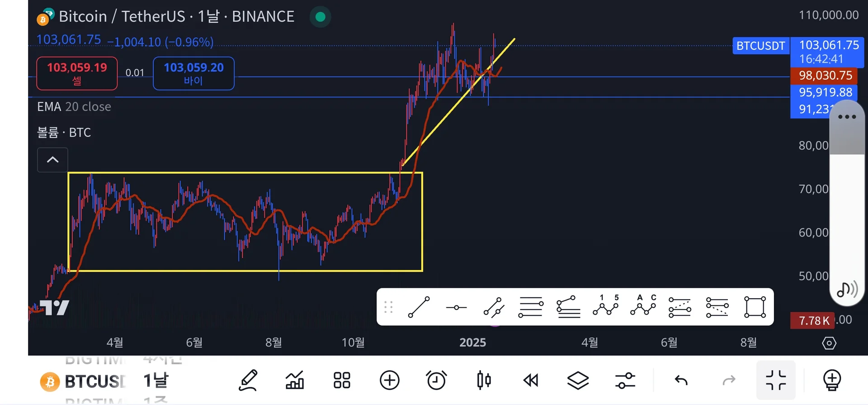Image resolution: width=868 pixels, height=405 pixels.
Task: Open the 1날 timeframe selector
Action: 156,381
